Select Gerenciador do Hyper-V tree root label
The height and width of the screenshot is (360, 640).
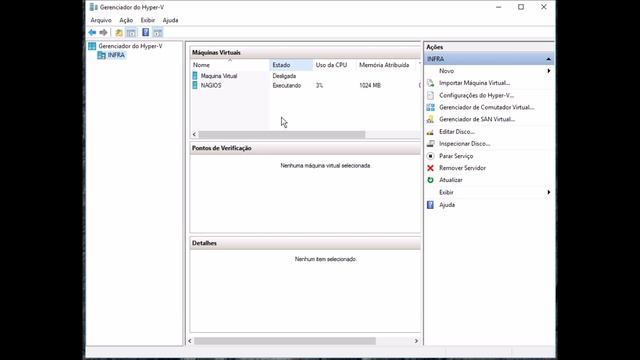(130, 46)
